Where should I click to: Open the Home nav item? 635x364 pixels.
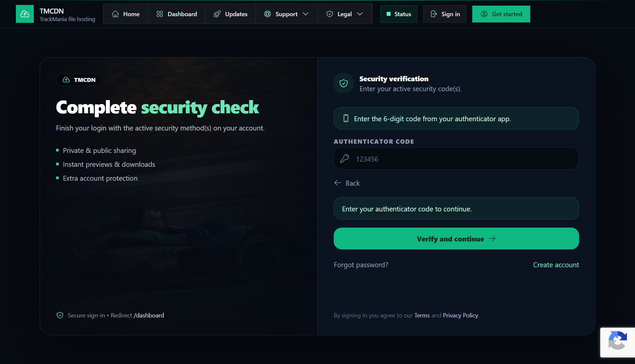coord(126,14)
